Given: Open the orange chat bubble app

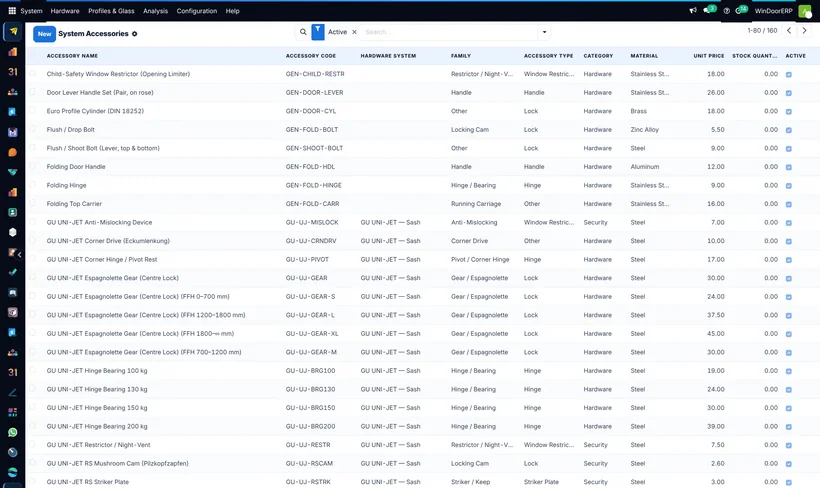Looking at the screenshot, I should click(13, 152).
